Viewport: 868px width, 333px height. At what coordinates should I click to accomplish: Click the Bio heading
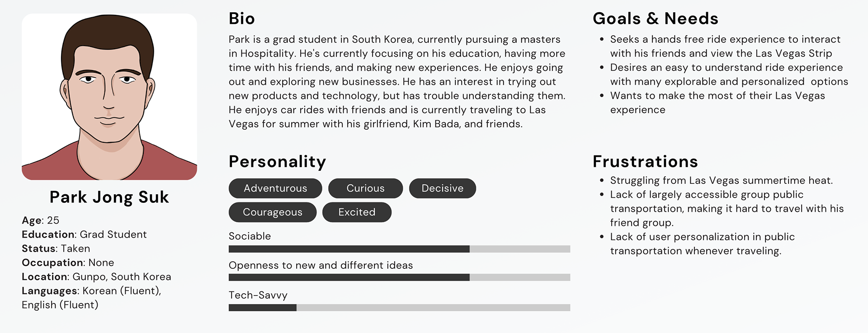point(242,19)
